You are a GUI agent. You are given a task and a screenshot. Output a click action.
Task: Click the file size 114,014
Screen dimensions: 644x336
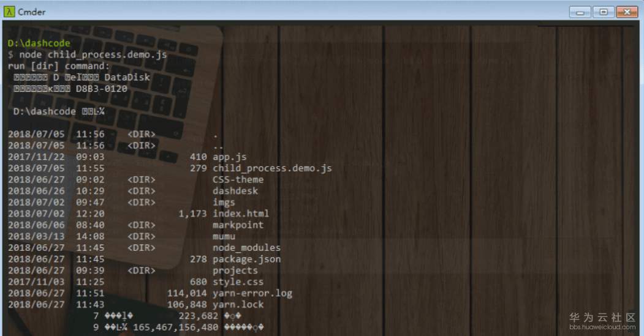click(187, 293)
